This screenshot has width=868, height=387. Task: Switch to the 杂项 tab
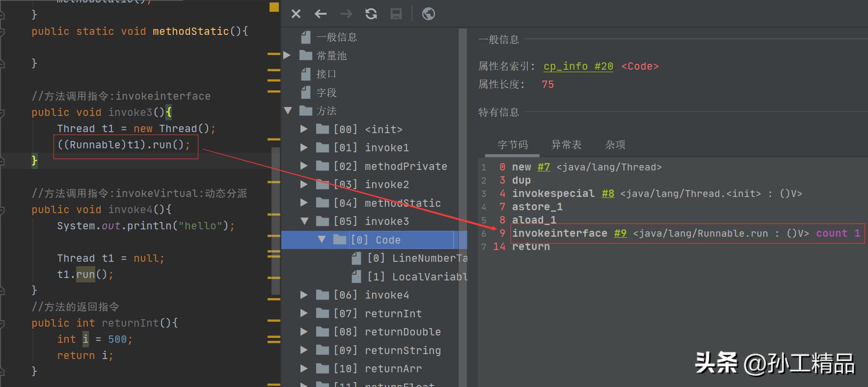tap(615, 145)
